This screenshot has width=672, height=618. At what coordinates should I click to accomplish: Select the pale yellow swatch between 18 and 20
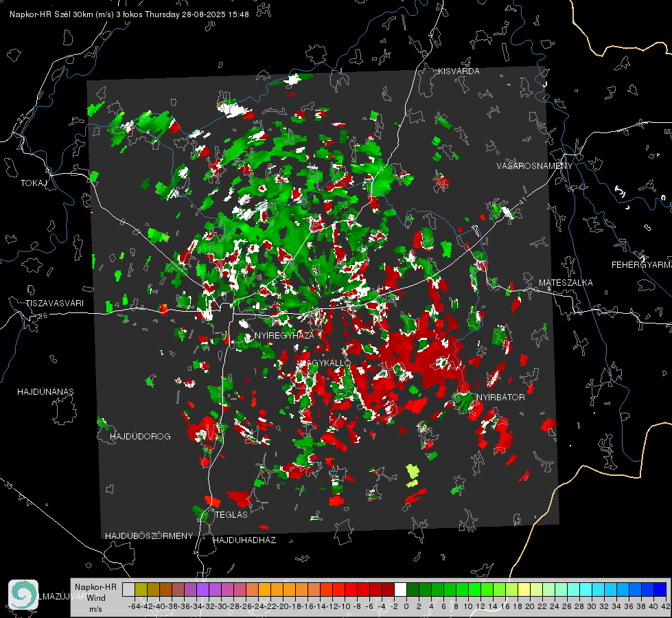(524, 589)
